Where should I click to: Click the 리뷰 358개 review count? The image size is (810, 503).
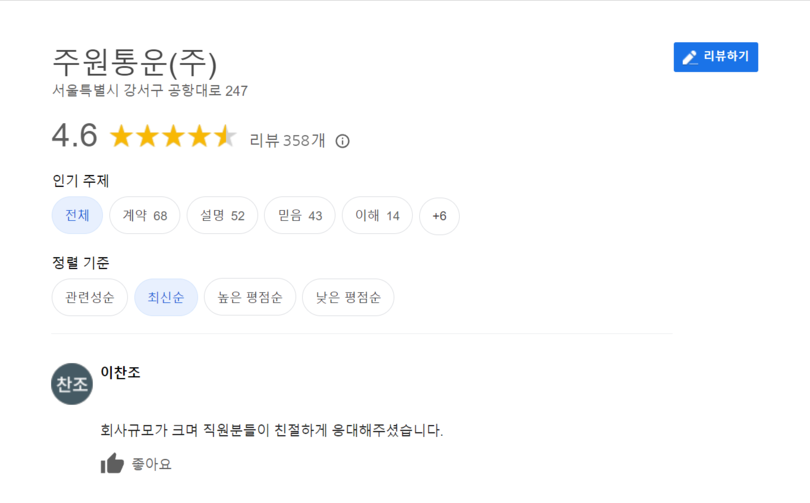[x=287, y=140]
